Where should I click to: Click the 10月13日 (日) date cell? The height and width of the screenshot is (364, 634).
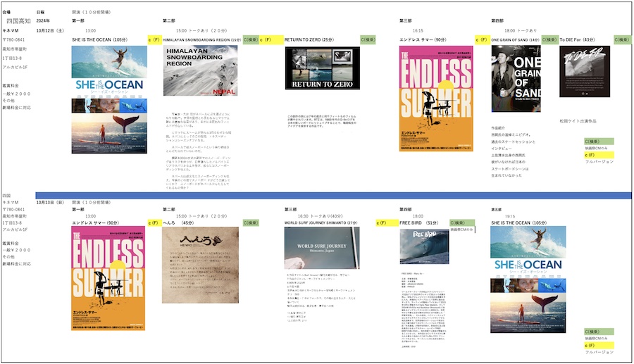(x=50, y=201)
